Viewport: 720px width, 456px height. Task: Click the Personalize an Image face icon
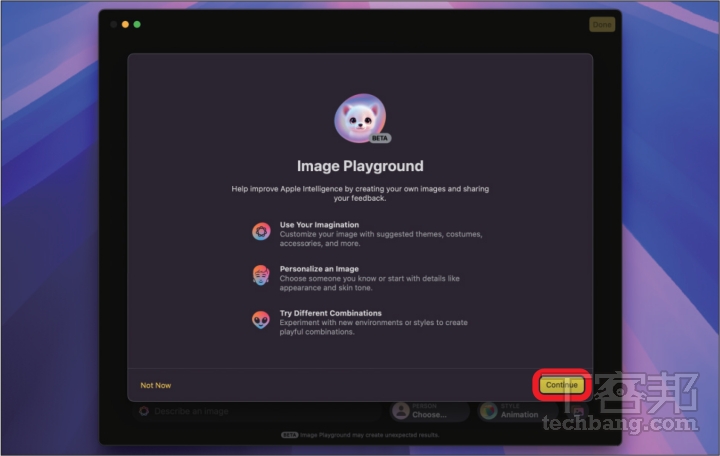click(x=261, y=276)
